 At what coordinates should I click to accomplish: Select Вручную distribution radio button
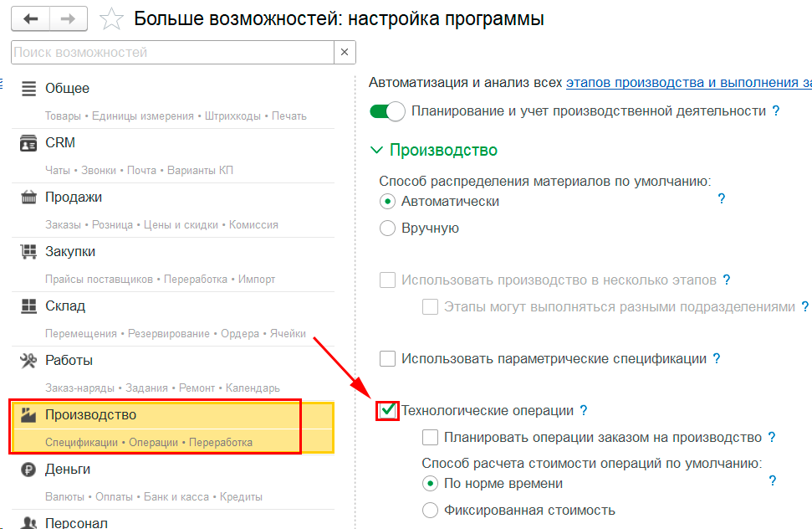387,228
